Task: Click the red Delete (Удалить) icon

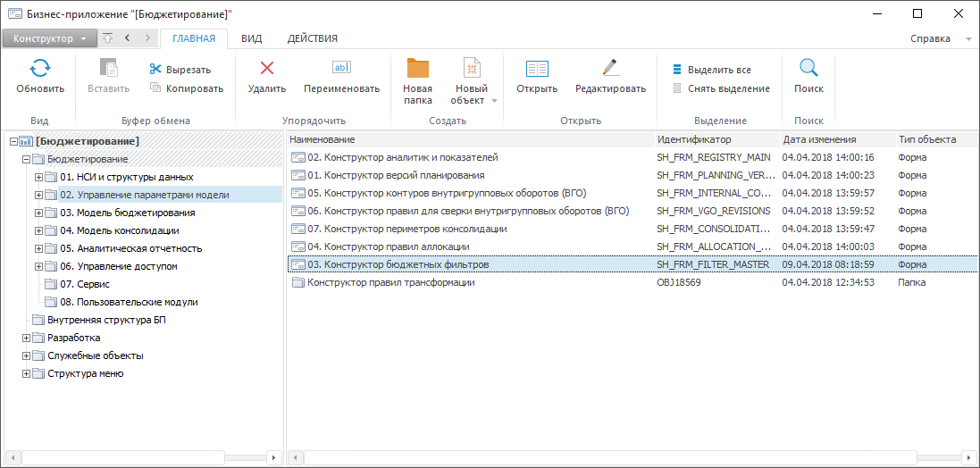Action: [x=266, y=69]
